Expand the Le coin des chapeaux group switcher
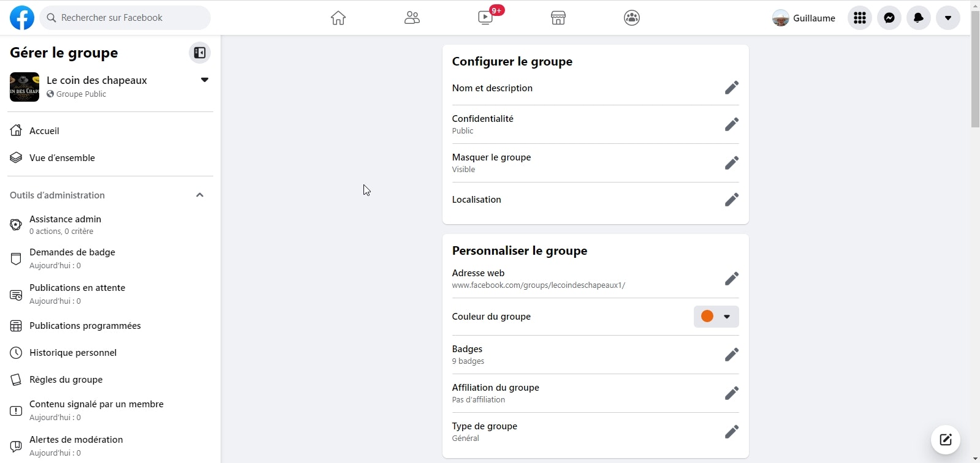Image resolution: width=980 pixels, height=463 pixels. 205,80
